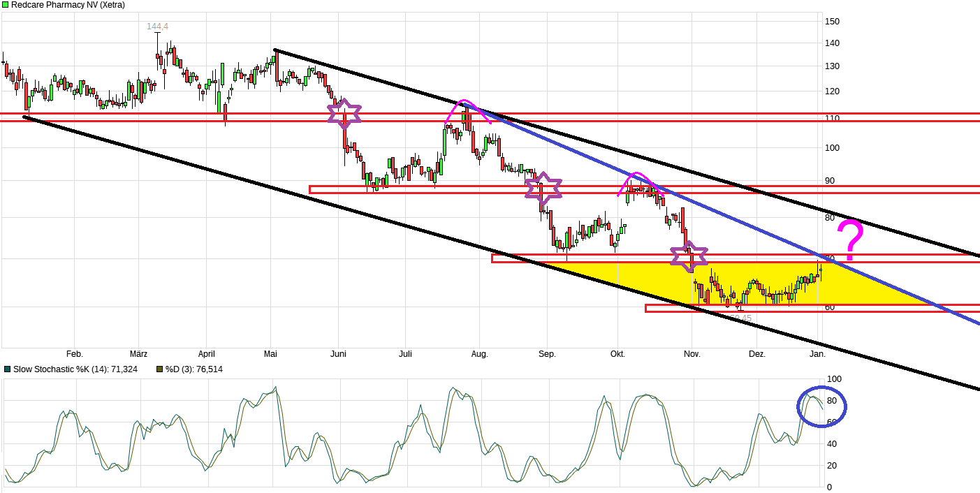Select the Aug. month label on time axis
This screenshot has height=493, width=980.
(x=479, y=354)
